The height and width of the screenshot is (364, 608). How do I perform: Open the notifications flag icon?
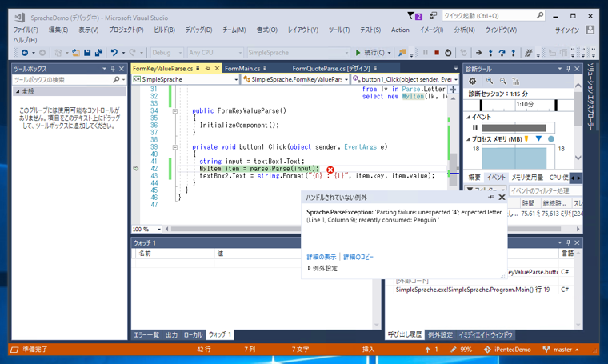(414, 16)
